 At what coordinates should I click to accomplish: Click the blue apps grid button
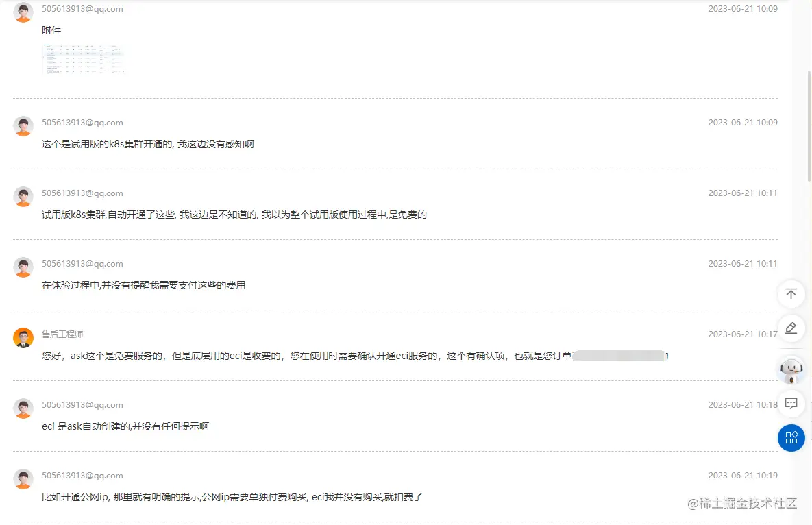point(791,438)
